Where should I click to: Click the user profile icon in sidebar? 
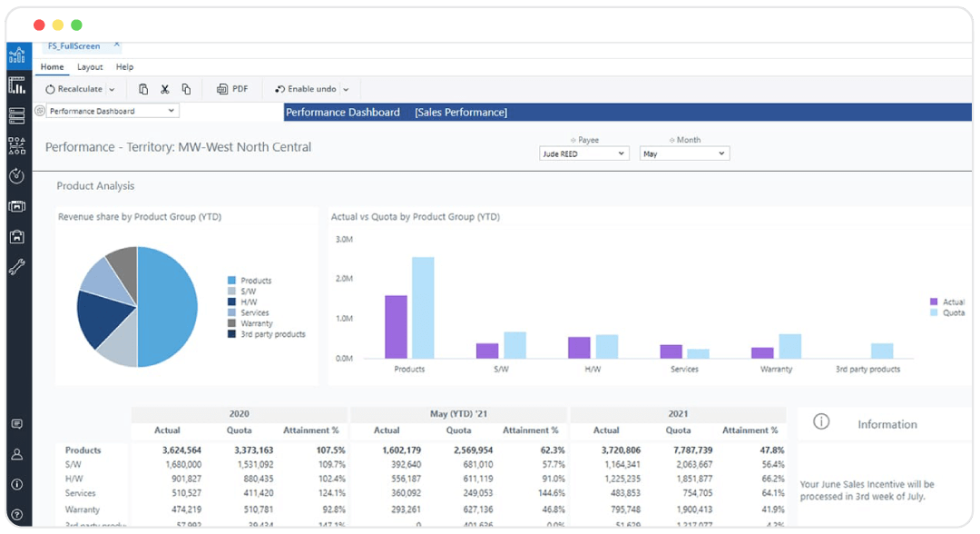coord(18,454)
